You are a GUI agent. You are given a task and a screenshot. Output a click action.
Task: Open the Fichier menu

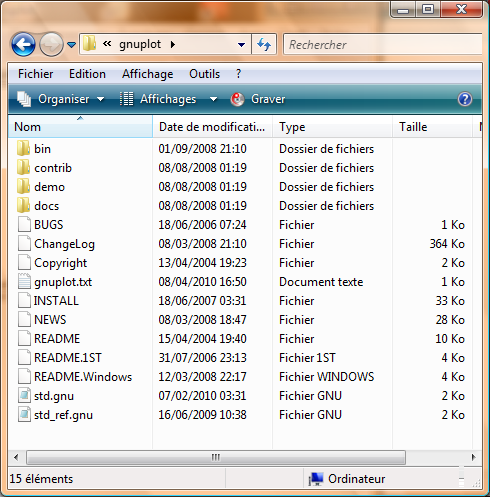pyautogui.click(x=35, y=74)
